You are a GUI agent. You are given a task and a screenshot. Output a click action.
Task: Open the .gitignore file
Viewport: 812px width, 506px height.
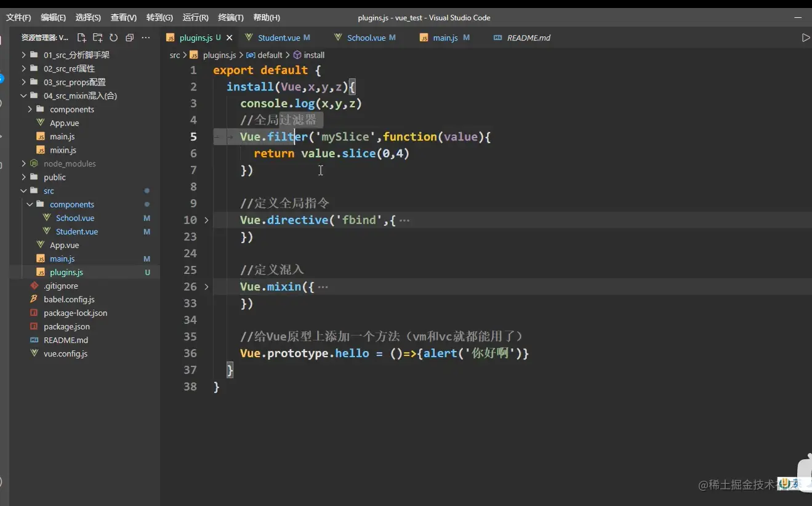(x=60, y=286)
